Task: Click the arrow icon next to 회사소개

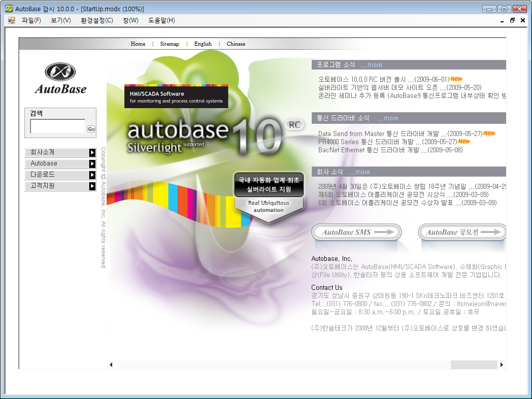Action: [x=92, y=152]
